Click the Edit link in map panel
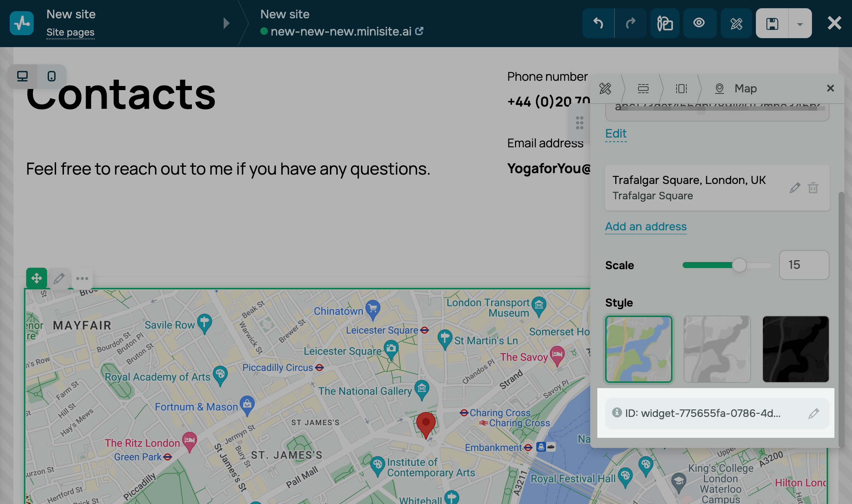This screenshot has width=852, height=504. [616, 133]
